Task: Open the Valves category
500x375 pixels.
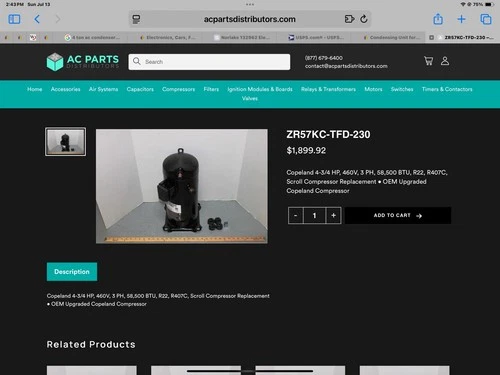Action: (x=250, y=98)
